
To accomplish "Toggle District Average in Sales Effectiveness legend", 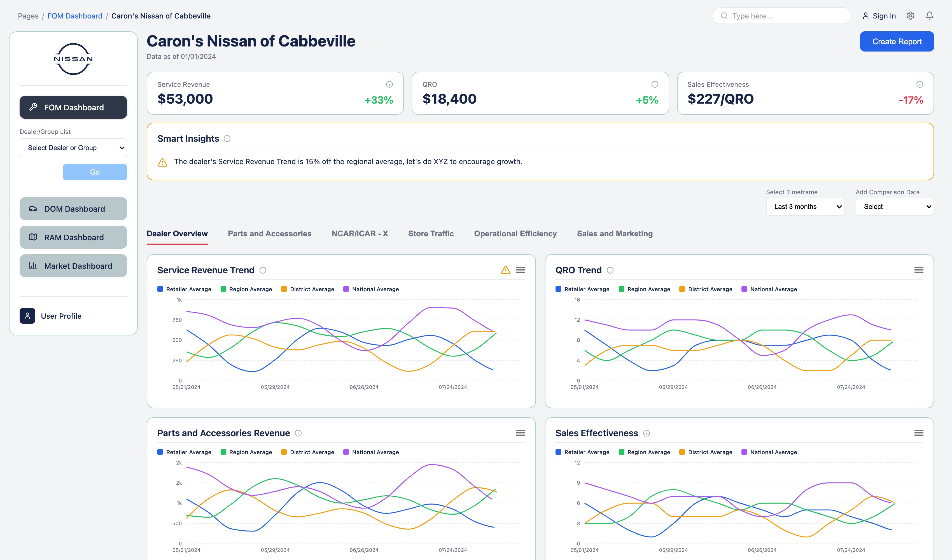I will 706,452.
